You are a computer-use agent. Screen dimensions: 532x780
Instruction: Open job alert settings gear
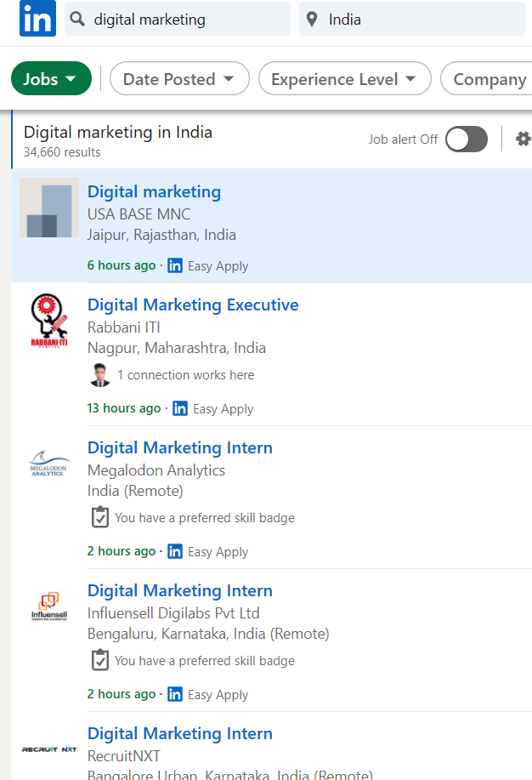pos(523,139)
